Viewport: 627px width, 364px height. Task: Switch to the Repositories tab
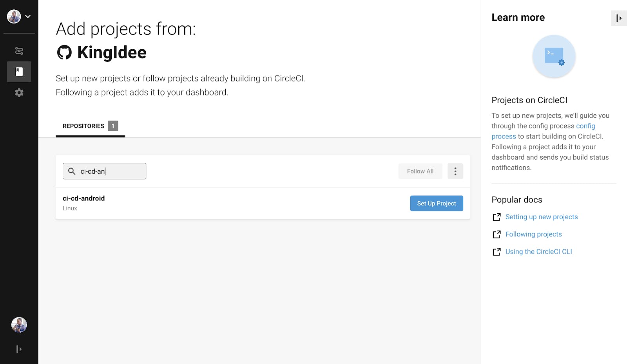coord(83,126)
